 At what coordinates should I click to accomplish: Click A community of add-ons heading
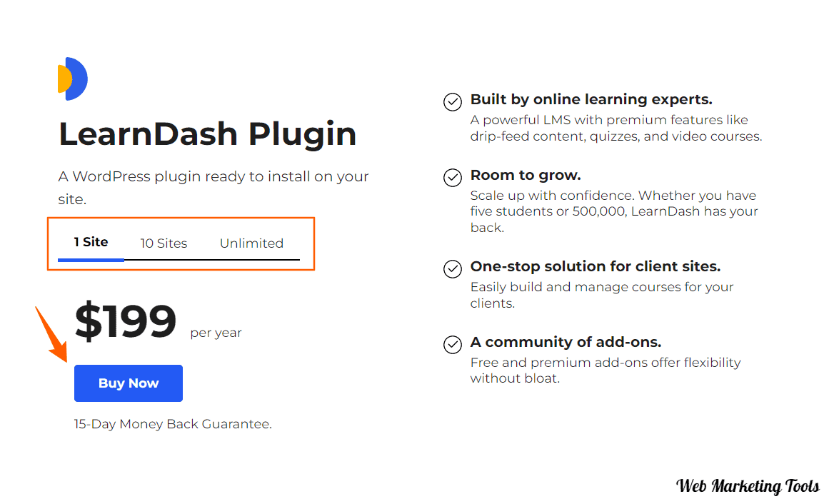(566, 342)
